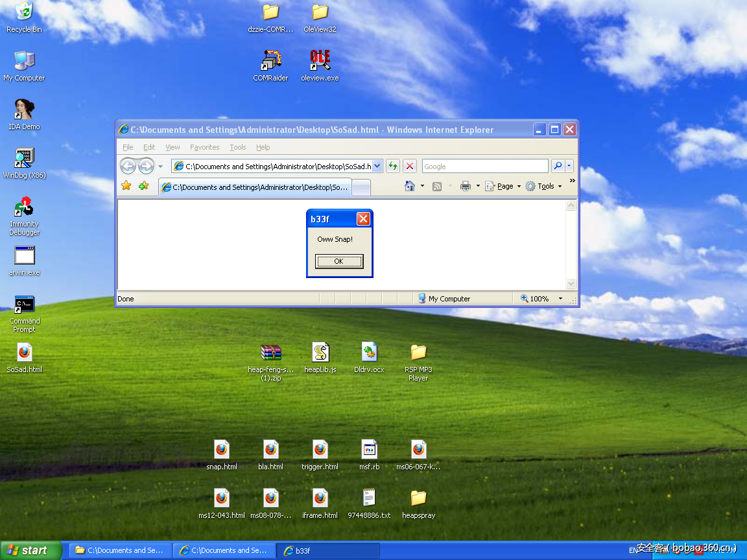Open the Favorites menu in Internet Explorer
The height and width of the screenshot is (560, 747).
(204, 147)
